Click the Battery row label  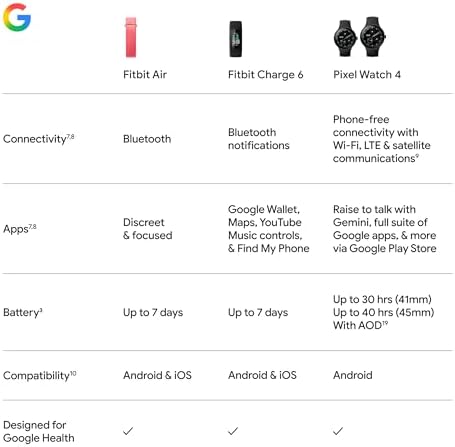23,312
